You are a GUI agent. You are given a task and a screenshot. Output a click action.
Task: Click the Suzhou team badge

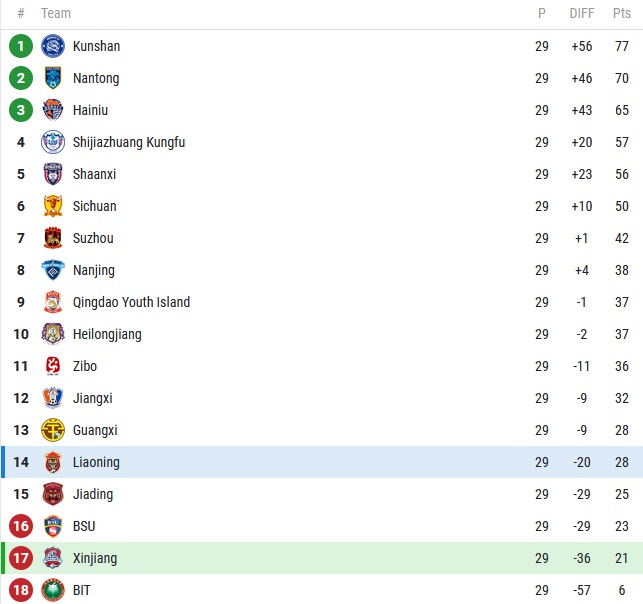pos(53,238)
